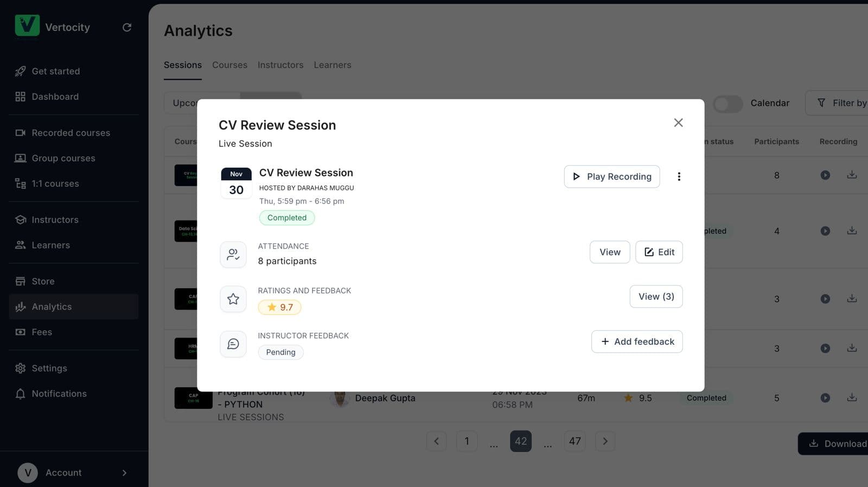Click the bell icon for Notifications

(x=21, y=394)
